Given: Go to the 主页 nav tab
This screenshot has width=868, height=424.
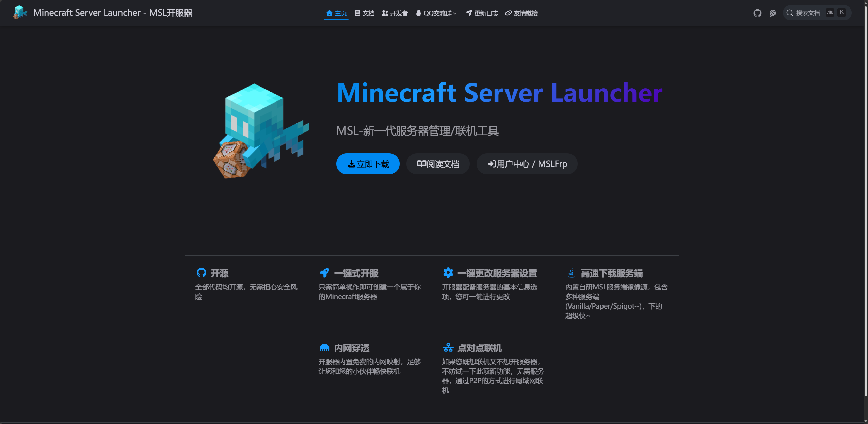Looking at the screenshot, I should (336, 13).
